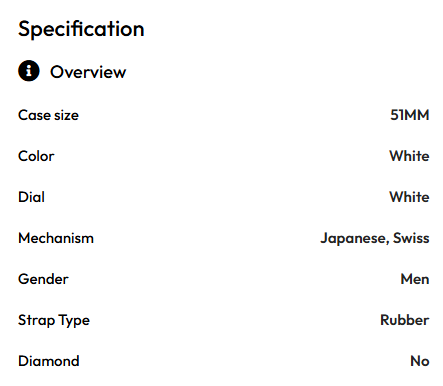Click the No value for Diamond

420,361
